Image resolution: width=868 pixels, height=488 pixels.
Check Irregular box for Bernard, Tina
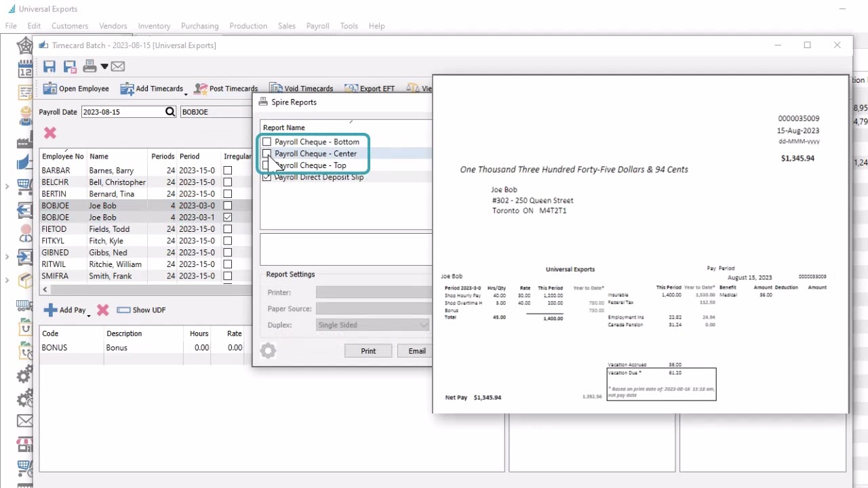(228, 194)
